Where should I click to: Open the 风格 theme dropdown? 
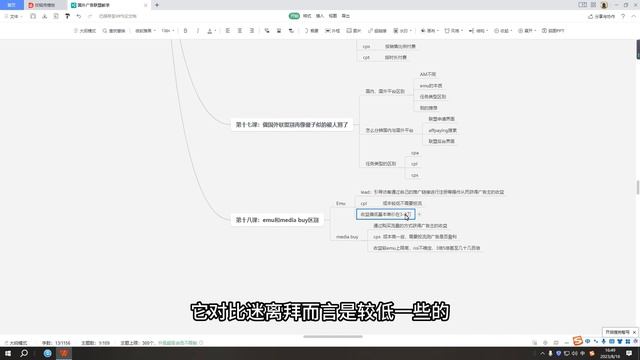[x=453, y=31]
